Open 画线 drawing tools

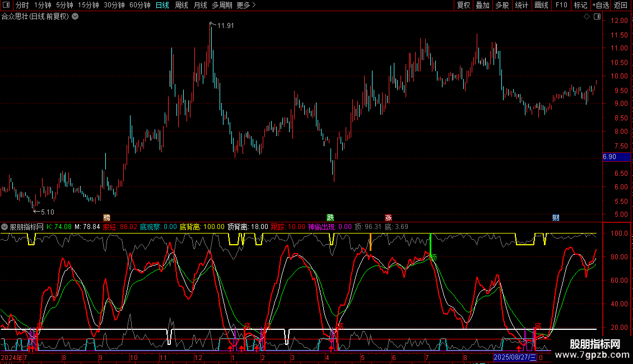[541, 5]
